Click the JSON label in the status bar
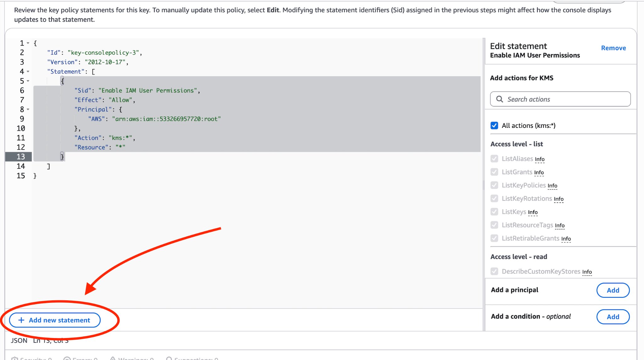The image size is (644, 360). pos(19,341)
